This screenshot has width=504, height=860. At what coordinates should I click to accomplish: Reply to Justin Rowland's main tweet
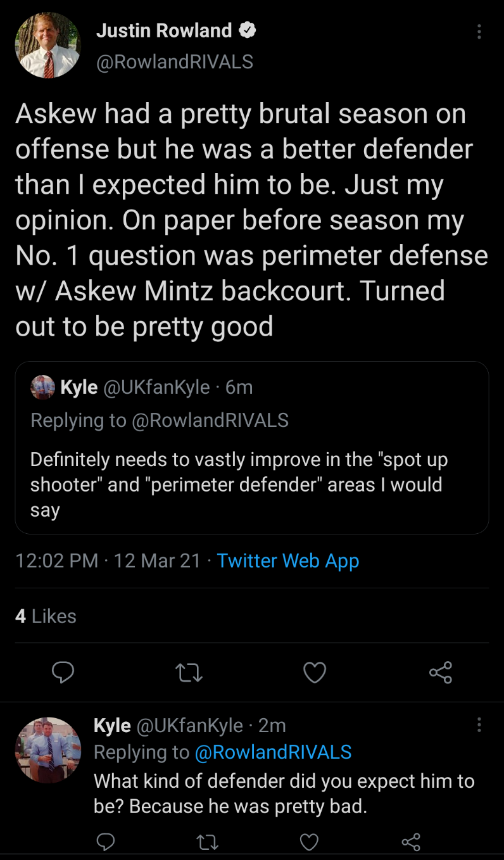[62, 673]
